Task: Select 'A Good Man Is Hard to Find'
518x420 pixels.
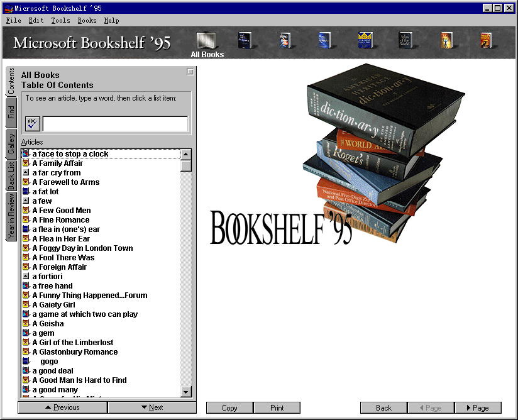Action: [80, 380]
